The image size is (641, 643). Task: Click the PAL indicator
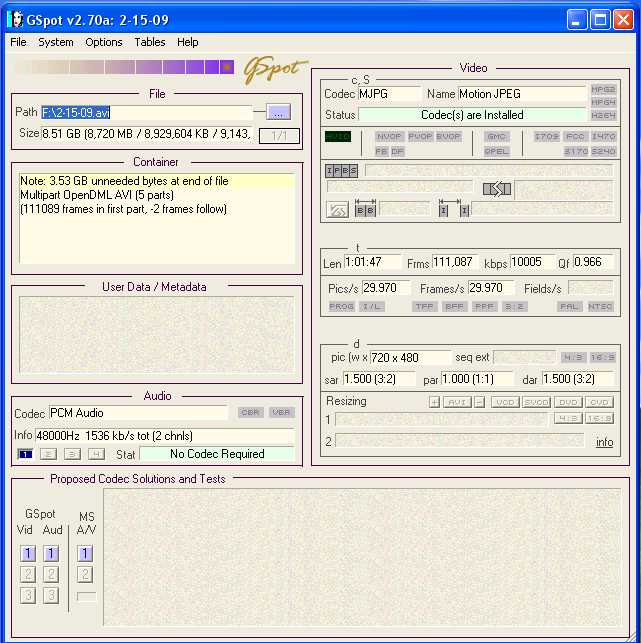click(569, 307)
